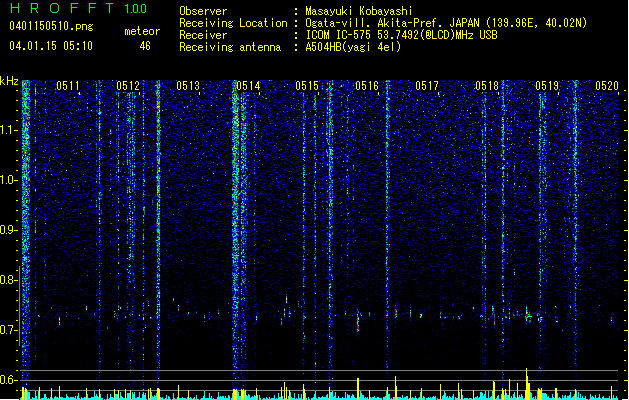Click the Receiving Location label
This screenshot has width=629, height=400.
233,23
